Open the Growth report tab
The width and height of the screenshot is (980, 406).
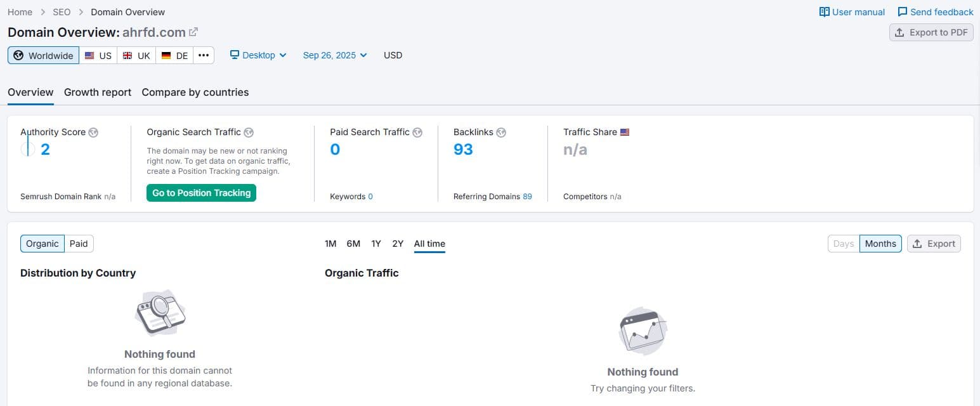98,92
